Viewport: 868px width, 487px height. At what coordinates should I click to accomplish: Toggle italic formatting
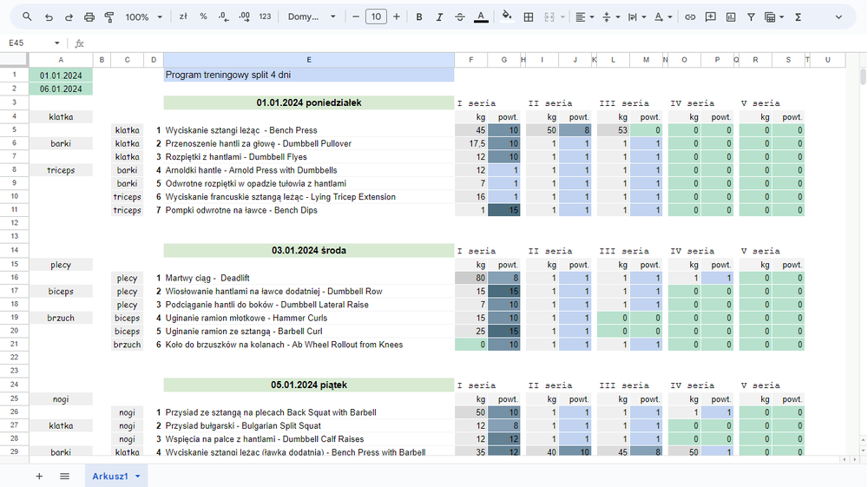coord(440,17)
